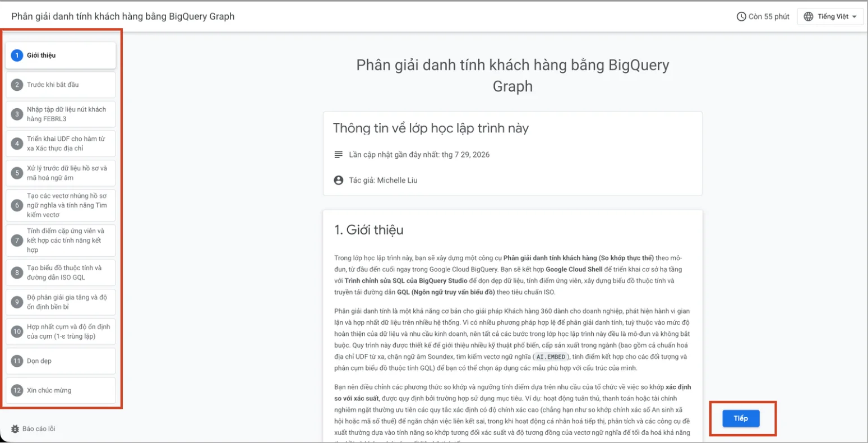Go to step 2 Trước khi bắt đầu
The width and height of the screenshot is (868, 443).
(x=61, y=85)
